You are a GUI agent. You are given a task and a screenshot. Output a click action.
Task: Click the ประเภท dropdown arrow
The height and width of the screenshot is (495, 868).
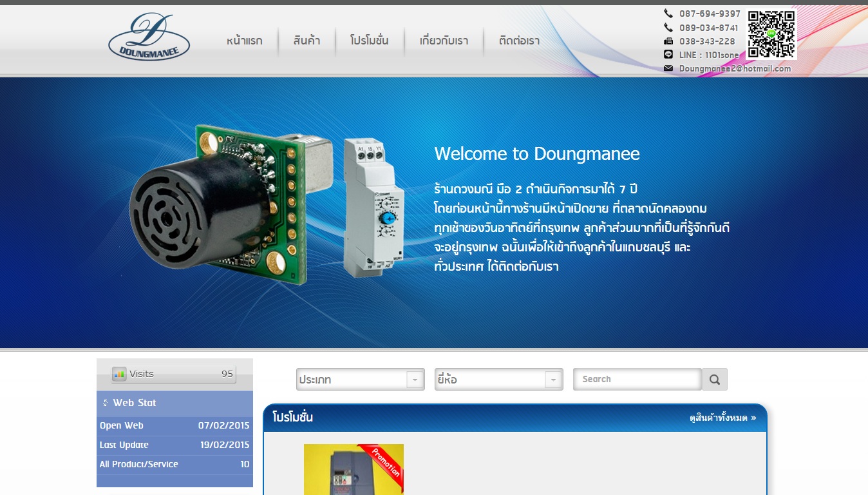pyautogui.click(x=415, y=380)
